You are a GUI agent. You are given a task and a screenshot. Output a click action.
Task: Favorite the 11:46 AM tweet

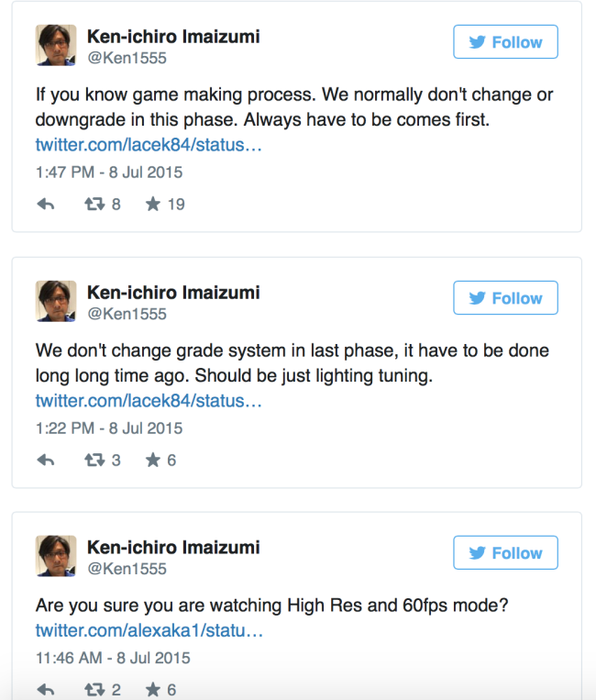coord(153,689)
